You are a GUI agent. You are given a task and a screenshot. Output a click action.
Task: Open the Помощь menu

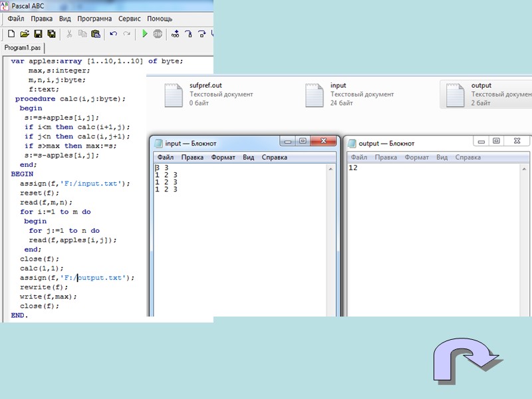160,19
